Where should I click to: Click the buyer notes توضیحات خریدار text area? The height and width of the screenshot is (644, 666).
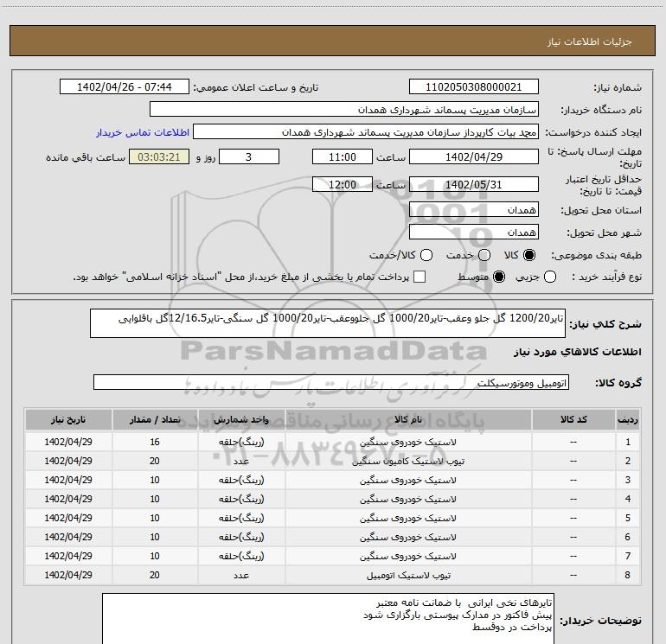click(329, 619)
